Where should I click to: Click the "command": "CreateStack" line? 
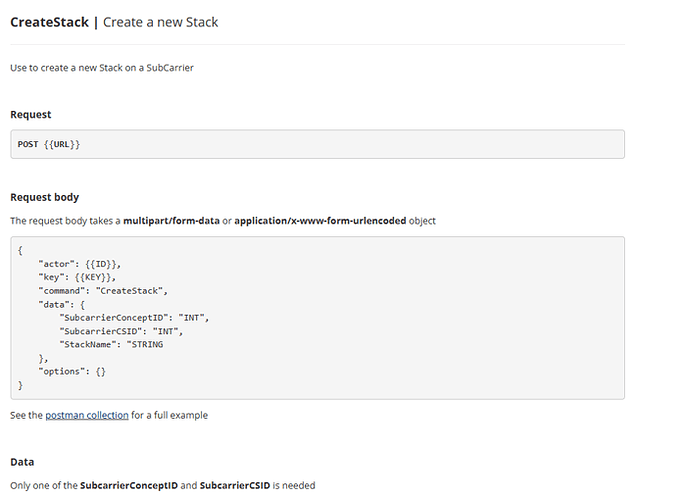coord(103,291)
